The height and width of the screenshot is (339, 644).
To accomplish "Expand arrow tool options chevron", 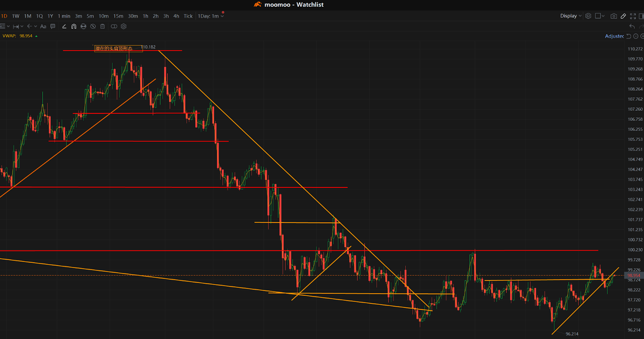I will click(35, 27).
